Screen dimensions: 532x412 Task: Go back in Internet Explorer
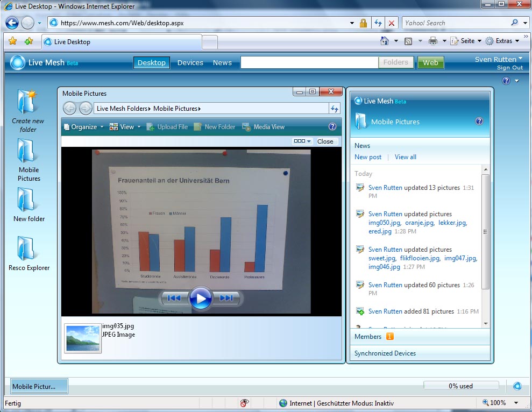tap(12, 23)
